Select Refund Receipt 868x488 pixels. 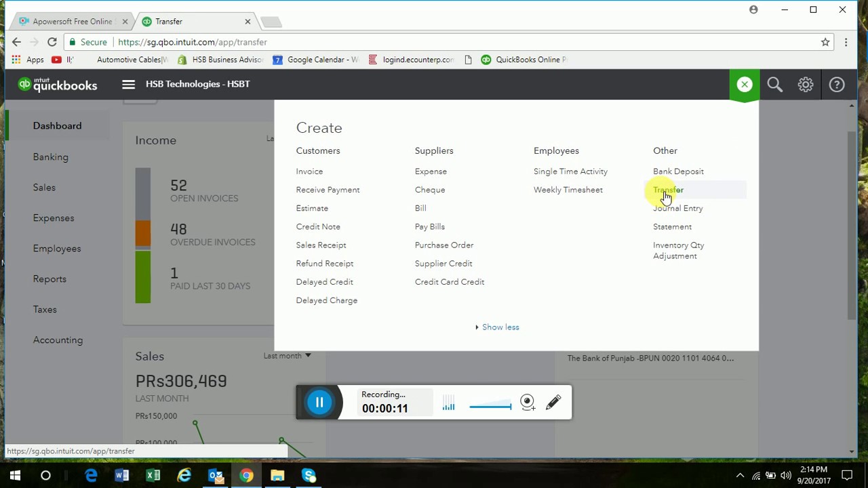(x=324, y=264)
